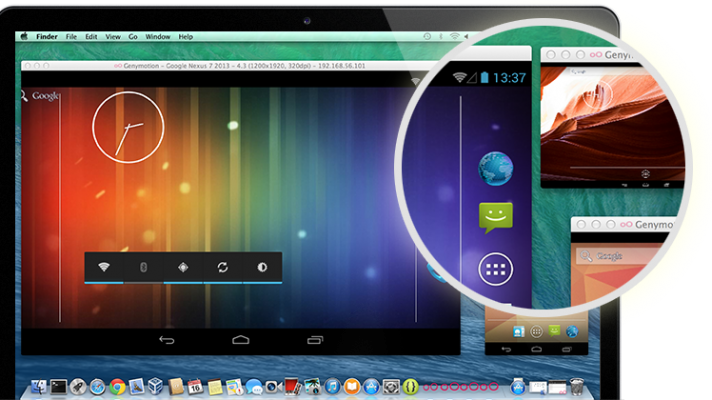Open green Messaging icon in magnified circle
The width and height of the screenshot is (712, 400).
tap(495, 218)
